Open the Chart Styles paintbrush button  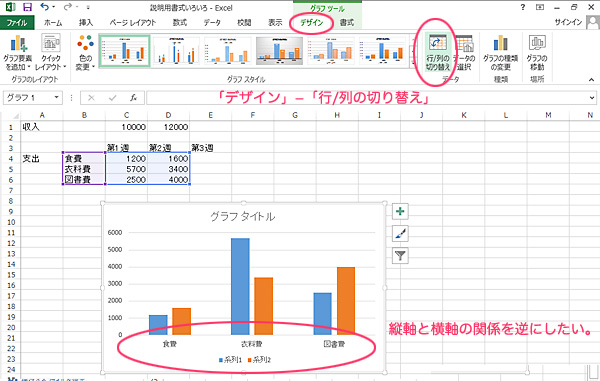(x=400, y=233)
